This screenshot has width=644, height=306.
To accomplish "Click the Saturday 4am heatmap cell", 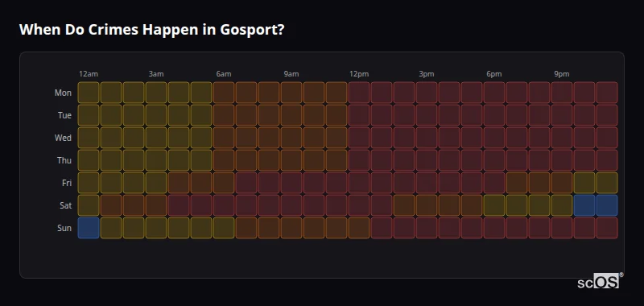I will pos(179,205).
